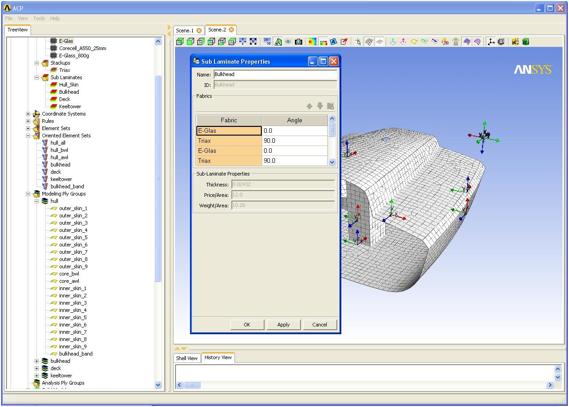Click the hull_all oriented element set icon
The width and height of the screenshot is (569, 407).
click(45, 143)
